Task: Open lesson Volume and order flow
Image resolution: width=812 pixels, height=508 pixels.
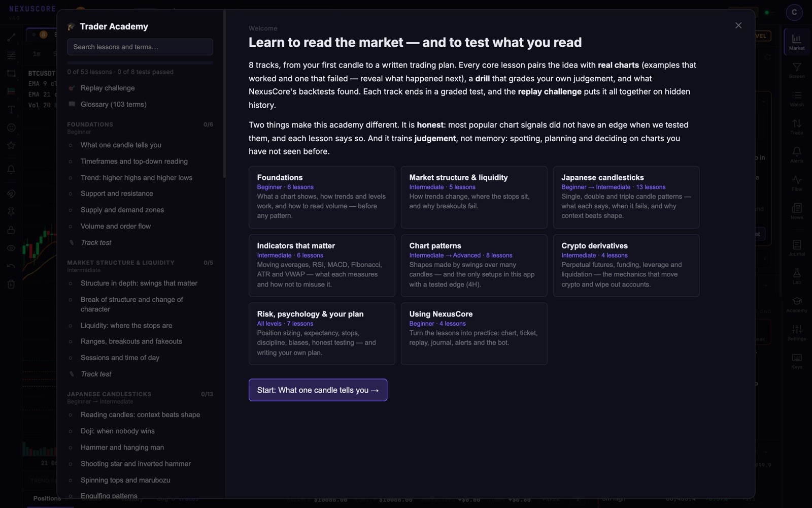Action: 140,226
